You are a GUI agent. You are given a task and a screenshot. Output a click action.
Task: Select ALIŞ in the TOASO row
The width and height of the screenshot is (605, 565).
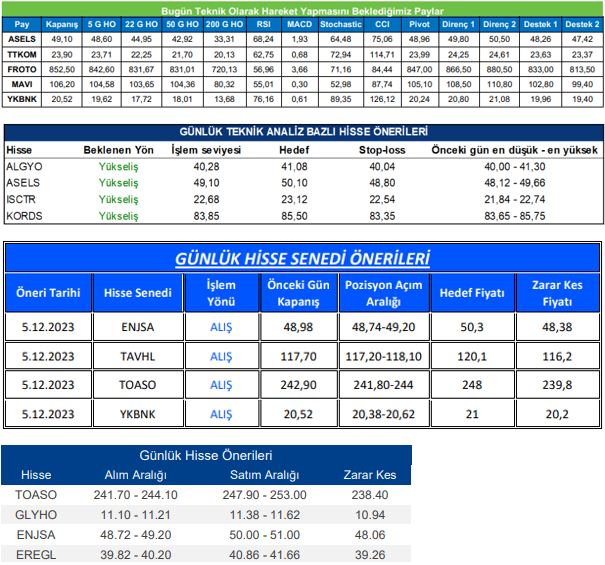(x=221, y=385)
